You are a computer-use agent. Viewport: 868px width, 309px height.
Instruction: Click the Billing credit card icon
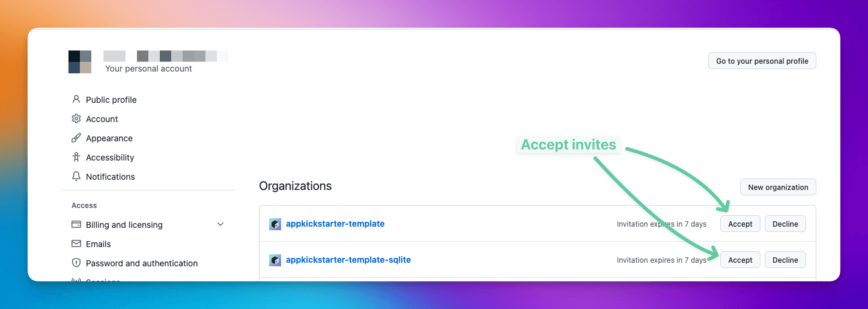pos(76,225)
